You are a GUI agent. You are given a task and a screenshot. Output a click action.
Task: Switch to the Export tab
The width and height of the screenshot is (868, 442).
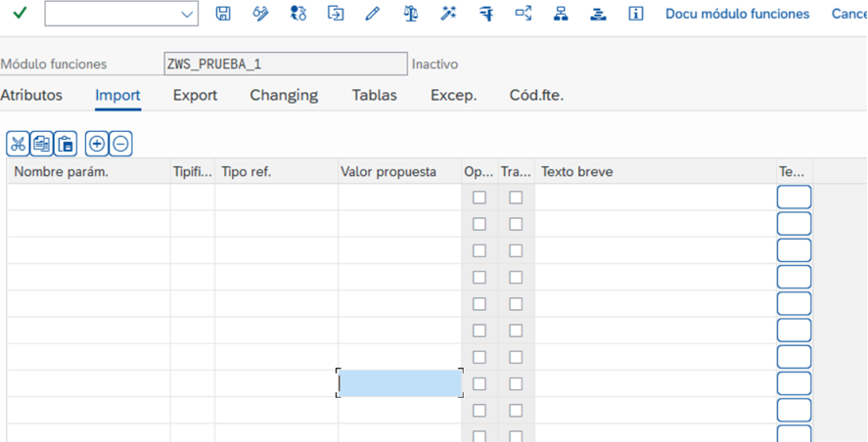tap(195, 95)
